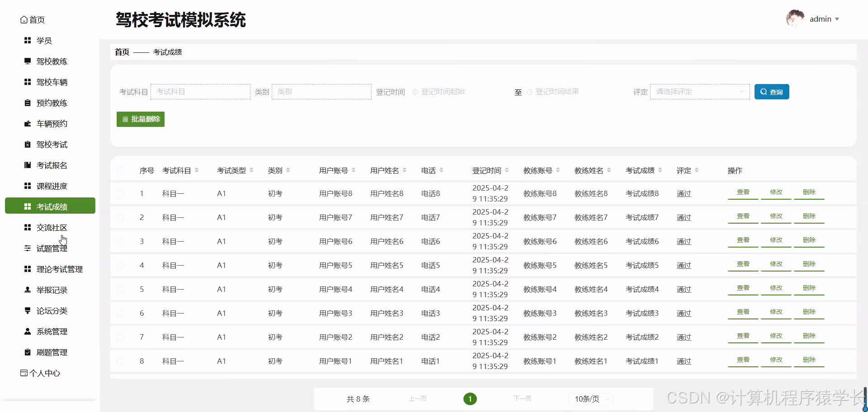Check the checkbox on row 1
The image size is (868, 412).
pyautogui.click(x=120, y=193)
